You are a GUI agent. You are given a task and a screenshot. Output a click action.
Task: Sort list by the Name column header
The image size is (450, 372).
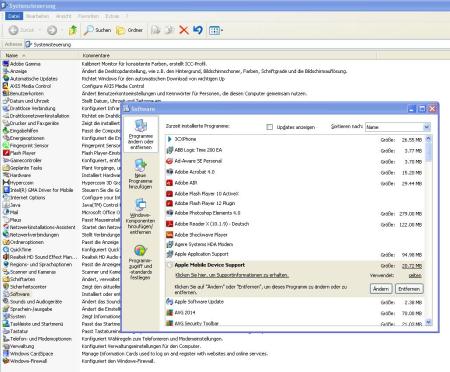[x=41, y=55]
